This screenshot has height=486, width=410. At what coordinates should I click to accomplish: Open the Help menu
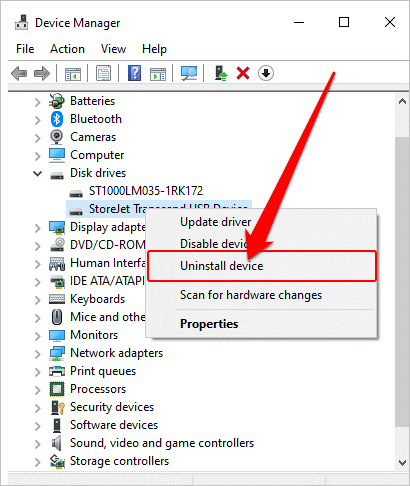pyautogui.click(x=154, y=49)
